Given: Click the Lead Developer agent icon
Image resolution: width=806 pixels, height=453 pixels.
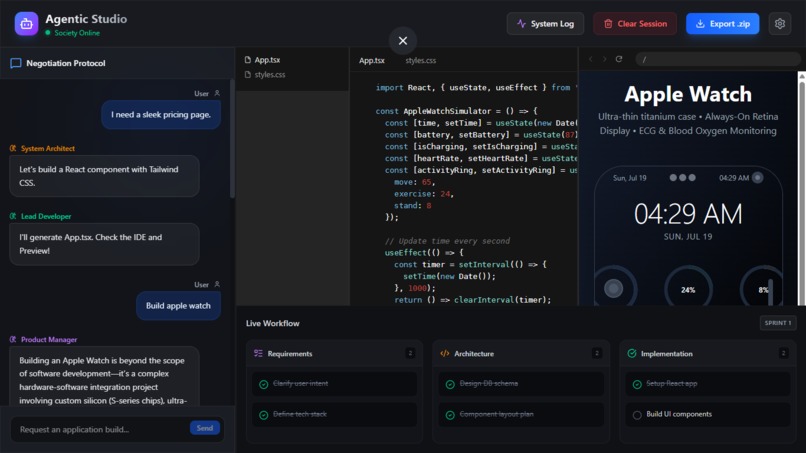Looking at the screenshot, I should pos(13,216).
